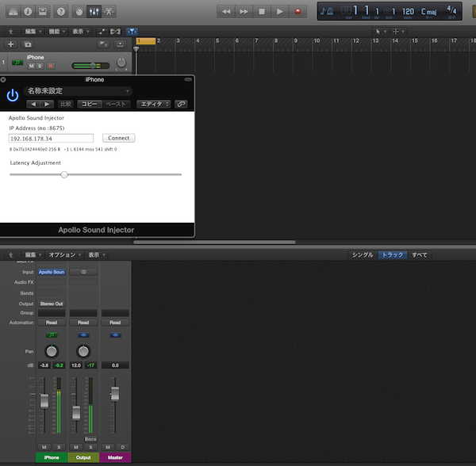Toggle the Mixer icon in control bar

[x=94, y=12]
